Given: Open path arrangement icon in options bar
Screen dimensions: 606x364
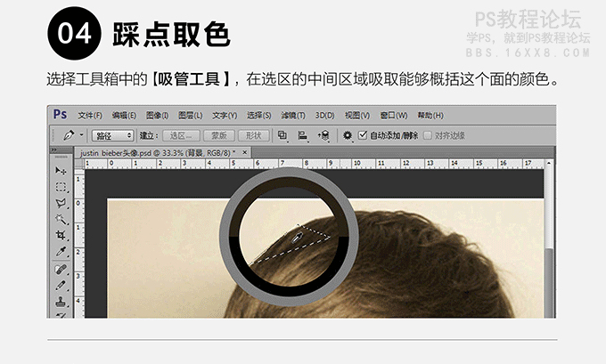Looking at the screenshot, I should coord(323,135).
